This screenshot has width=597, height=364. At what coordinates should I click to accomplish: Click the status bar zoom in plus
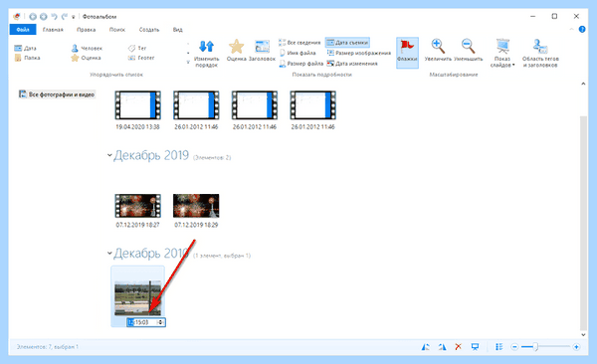(x=576, y=347)
